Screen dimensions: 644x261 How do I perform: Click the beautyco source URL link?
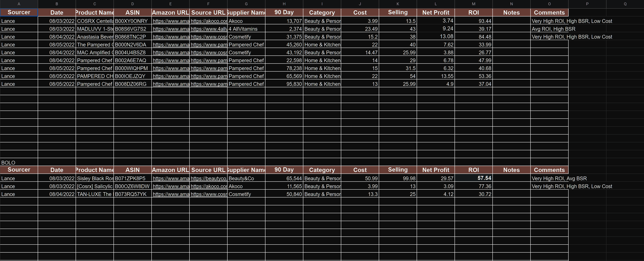pos(208,179)
